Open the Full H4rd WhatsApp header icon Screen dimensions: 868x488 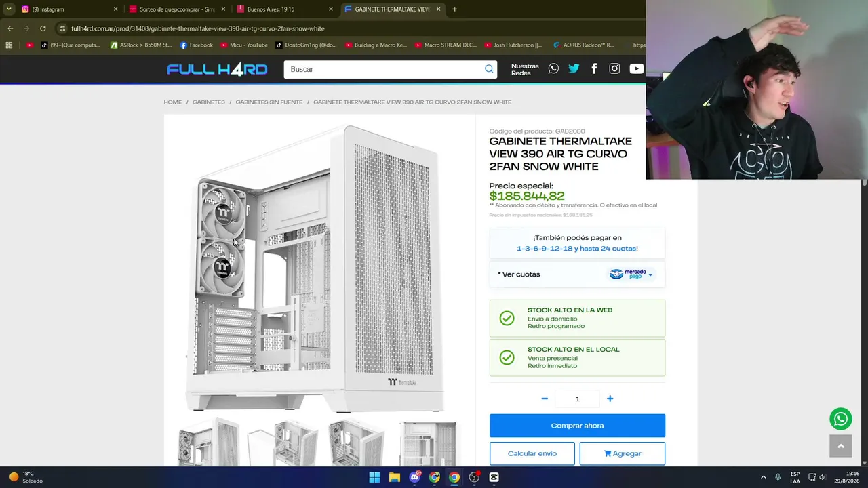pos(553,68)
